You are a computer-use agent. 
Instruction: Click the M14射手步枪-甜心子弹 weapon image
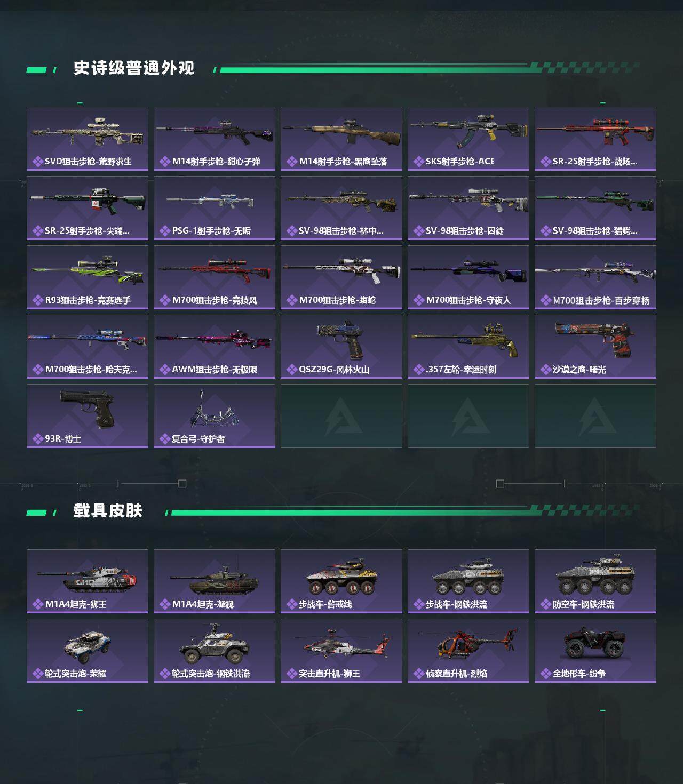(x=215, y=132)
